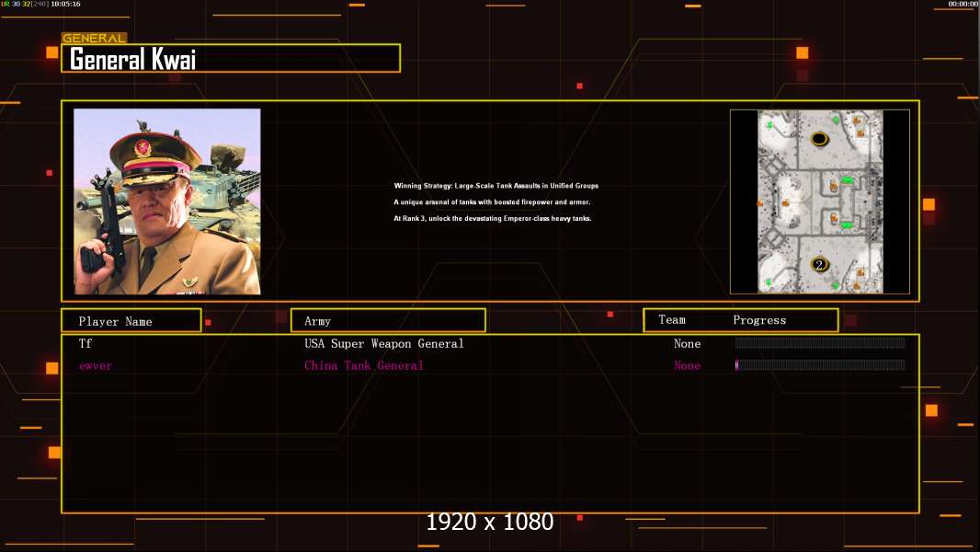Click Tf's loading progress bar
This screenshot has height=552, width=980.
pos(820,342)
